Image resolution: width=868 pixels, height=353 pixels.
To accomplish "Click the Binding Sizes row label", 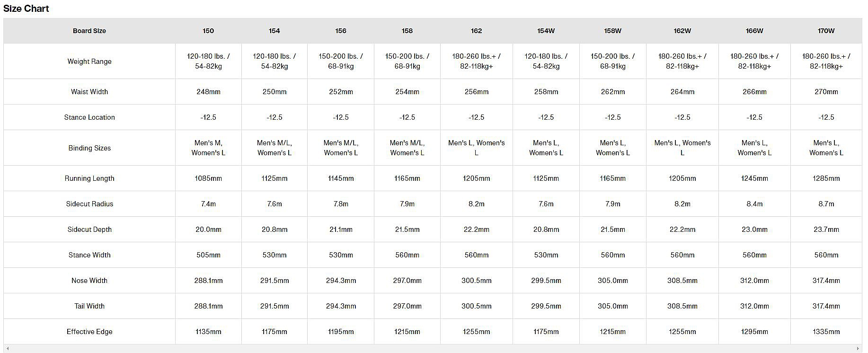I will 89,148.
